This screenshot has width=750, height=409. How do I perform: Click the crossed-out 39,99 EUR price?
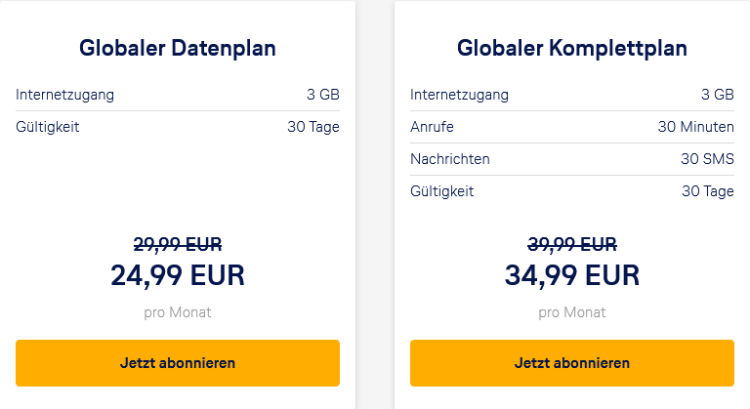tap(572, 244)
